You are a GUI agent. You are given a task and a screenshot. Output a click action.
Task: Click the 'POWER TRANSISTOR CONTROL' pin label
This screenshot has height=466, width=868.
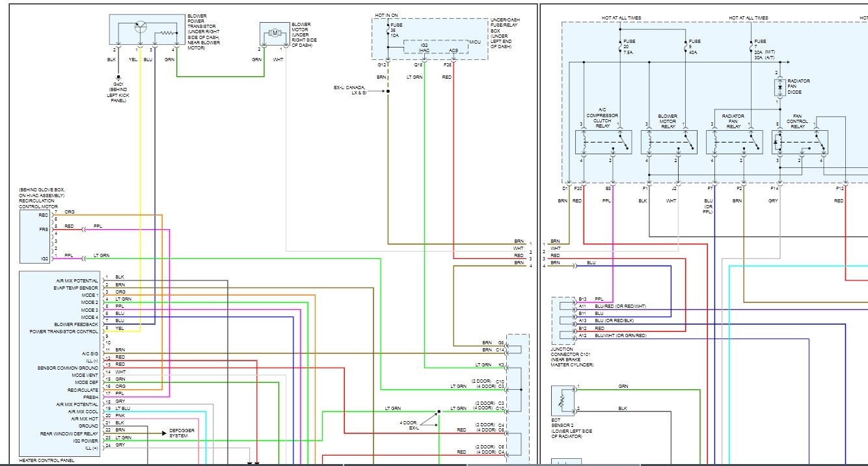64,331
